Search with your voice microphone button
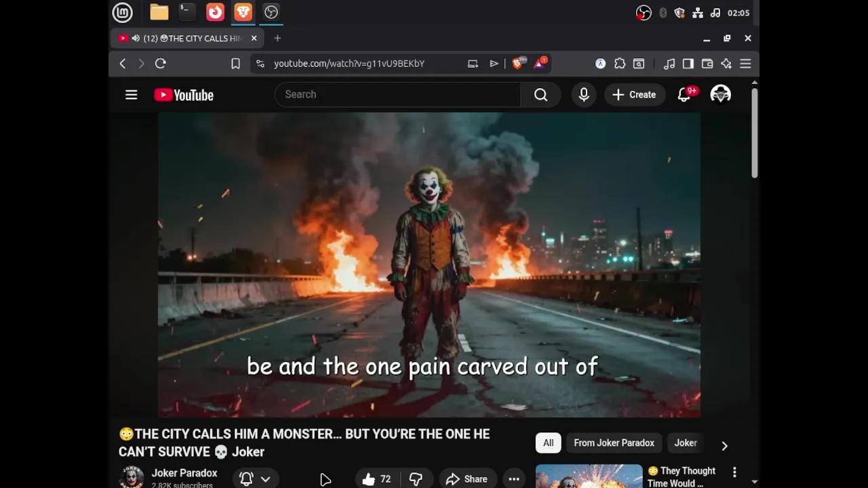Viewport: 868px width, 488px height. [x=584, y=95]
